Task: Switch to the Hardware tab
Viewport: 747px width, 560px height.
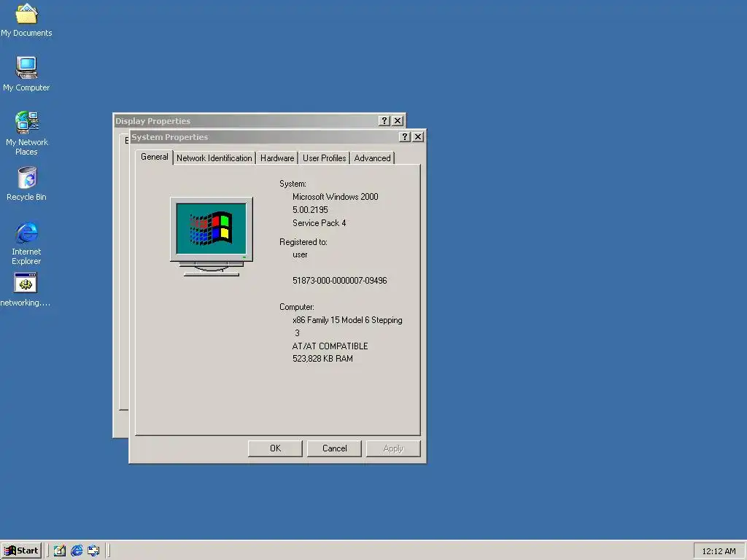Action: (276, 158)
